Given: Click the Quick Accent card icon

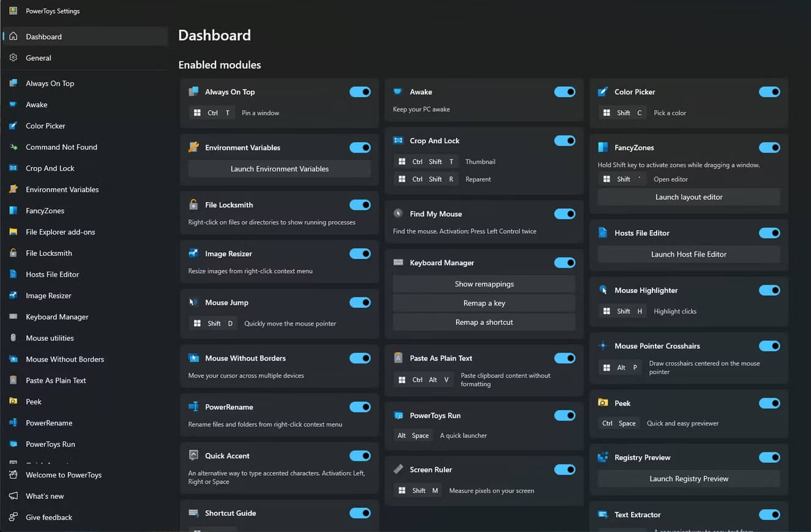Looking at the screenshot, I should 193,455.
